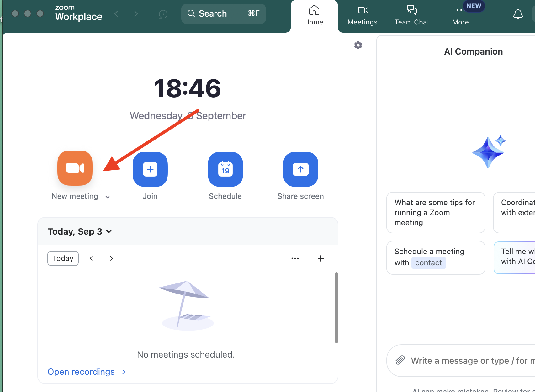The image size is (535, 392).
Task: Click the calendar panel vertical scrollbar
Action: click(x=336, y=307)
